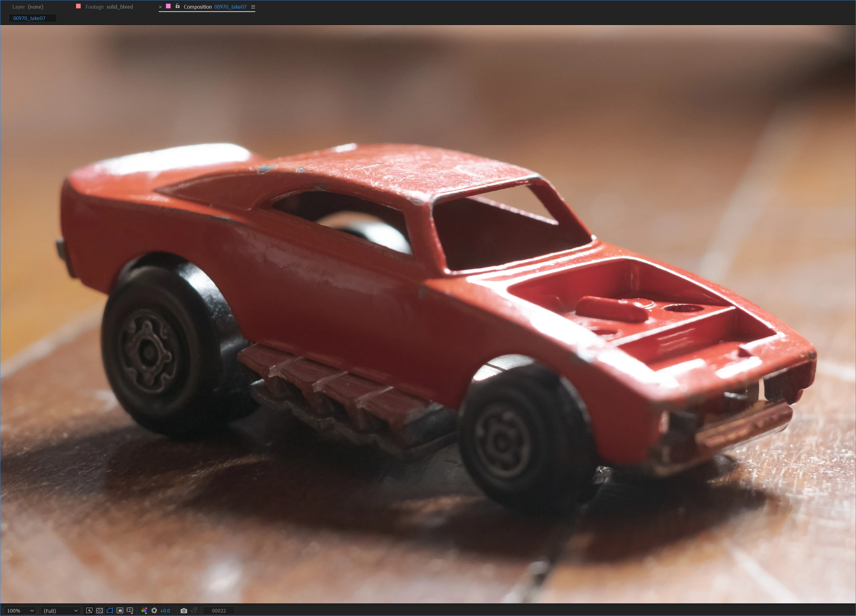The width and height of the screenshot is (856, 616).
Task: Toggle the composition viewer lock icon
Action: point(177,6)
